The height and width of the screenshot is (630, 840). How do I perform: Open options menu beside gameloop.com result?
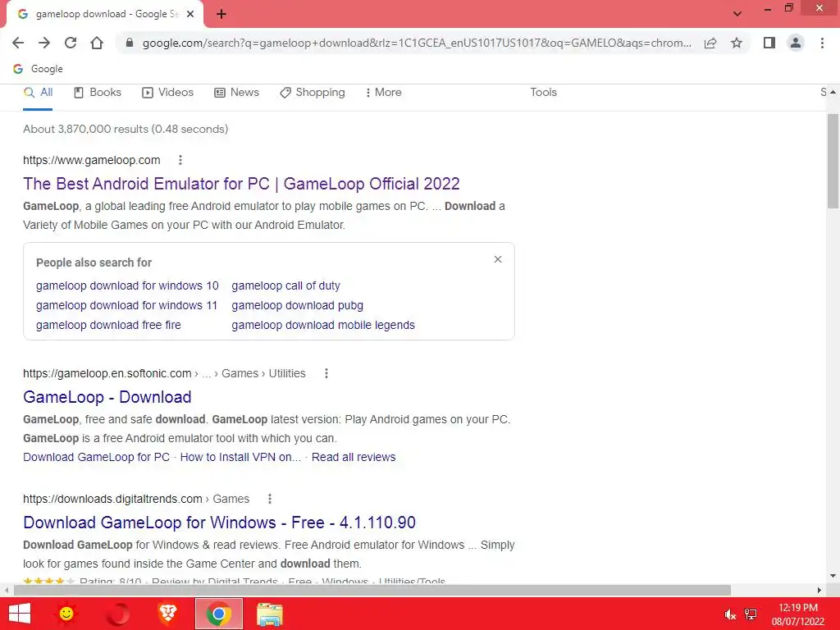180,160
